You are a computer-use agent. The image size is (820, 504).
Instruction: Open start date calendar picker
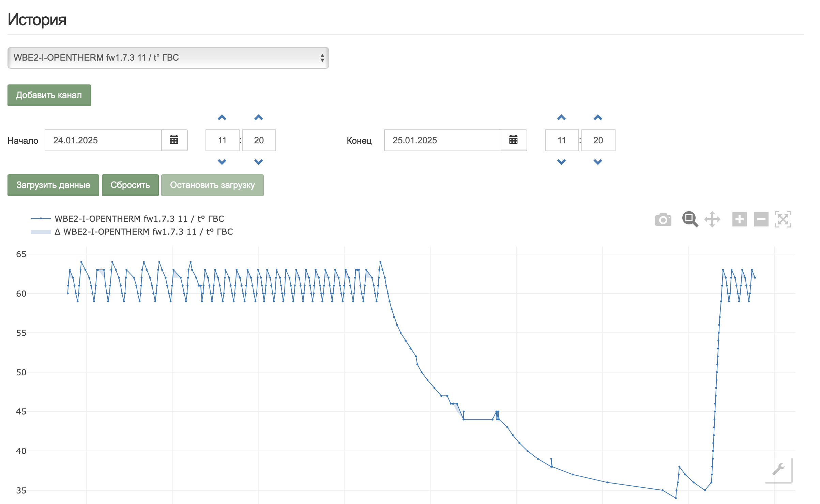click(174, 140)
